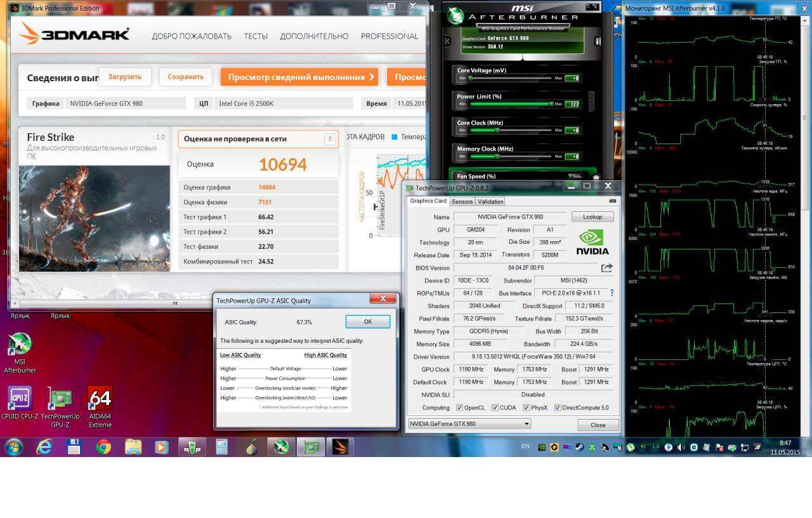Open ТЕСТЫ tab in 3DMark
The width and height of the screenshot is (812, 518).
pos(256,36)
